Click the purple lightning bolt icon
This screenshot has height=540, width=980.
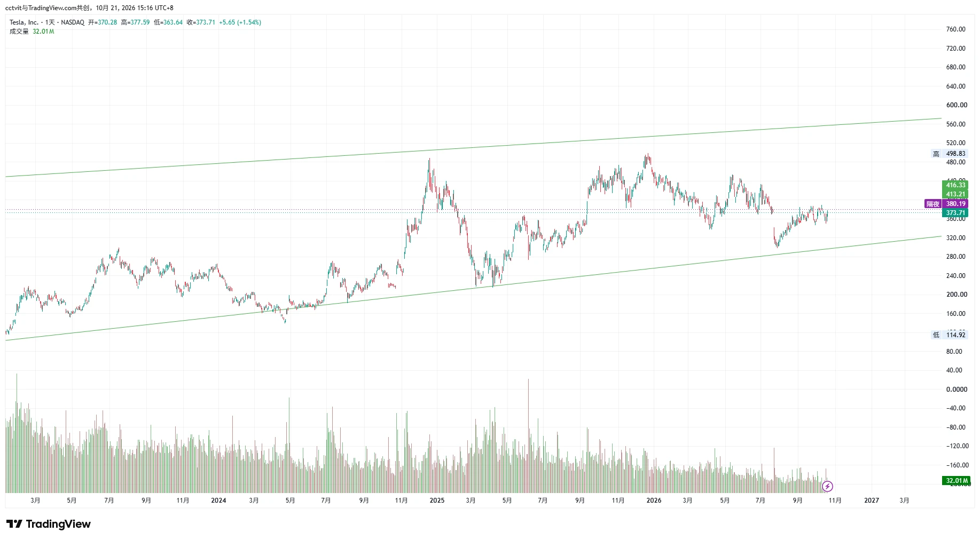click(827, 486)
